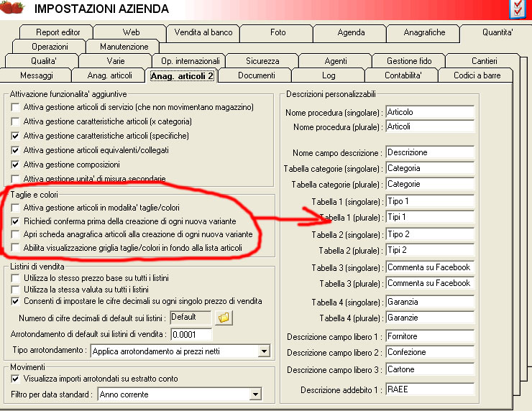This screenshot has width=532, height=411.
Task: Click the Descrizione addebito 1 RAEE field
Action: coord(430,389)
